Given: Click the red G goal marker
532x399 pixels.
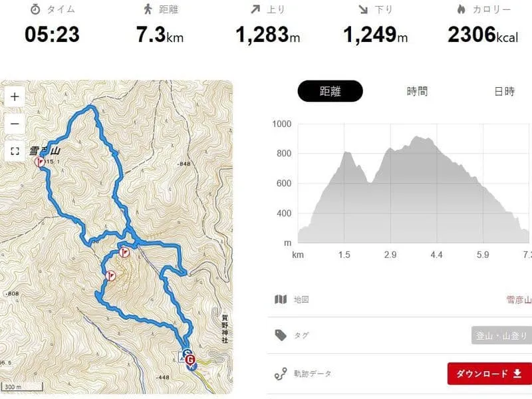Looking at the screenshot, I should pyautogui.click(x=191, y=361).
